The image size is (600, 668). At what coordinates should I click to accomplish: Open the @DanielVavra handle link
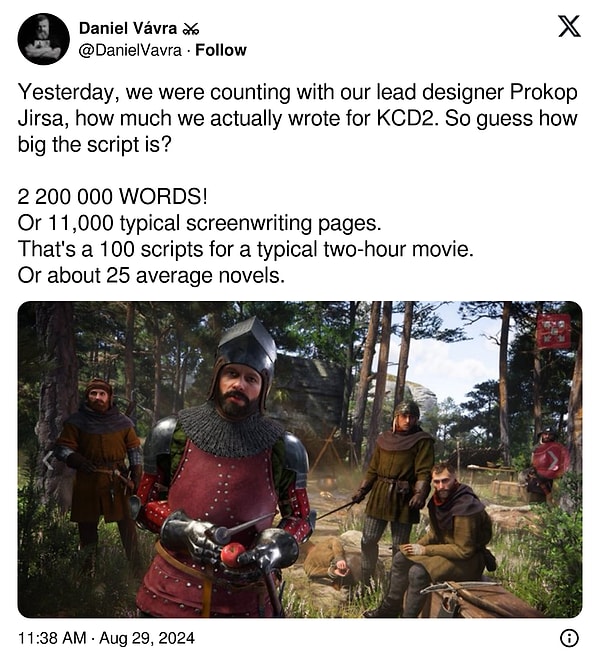coord(130,50)
